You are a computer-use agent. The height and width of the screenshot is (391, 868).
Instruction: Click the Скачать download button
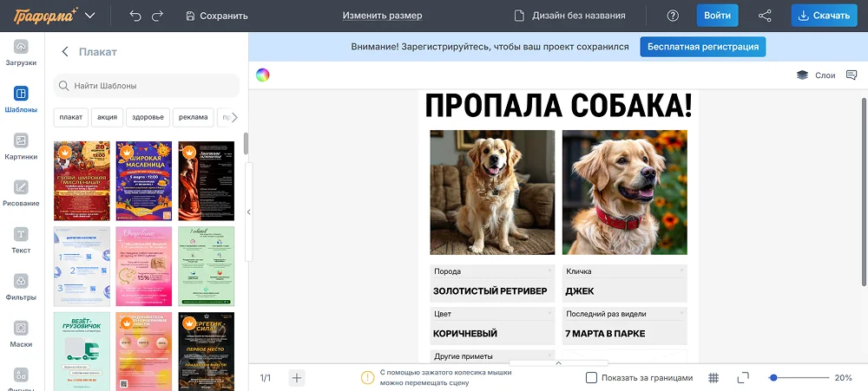[824, 16]
